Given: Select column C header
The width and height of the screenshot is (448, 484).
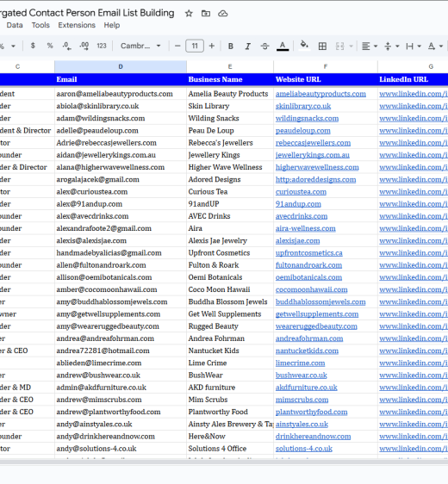Looking at the screenshot, I should click(x=17, y=66).
